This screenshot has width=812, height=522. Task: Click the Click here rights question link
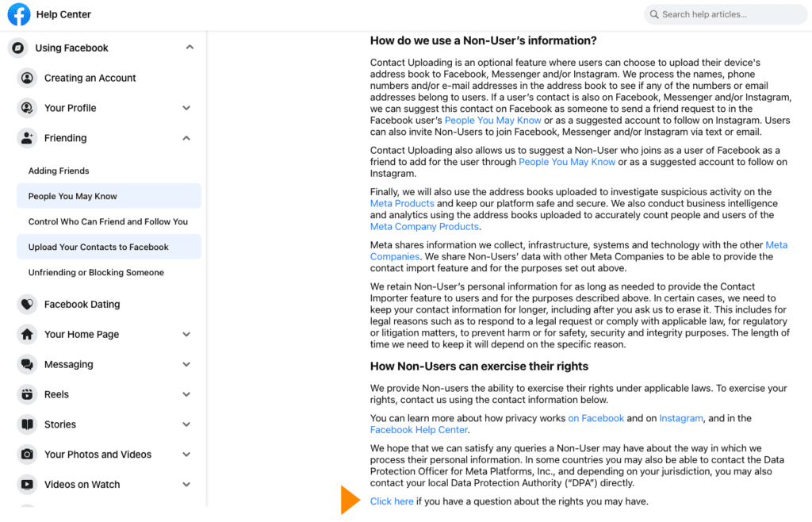pyautogui.click(x=392, y=501)
